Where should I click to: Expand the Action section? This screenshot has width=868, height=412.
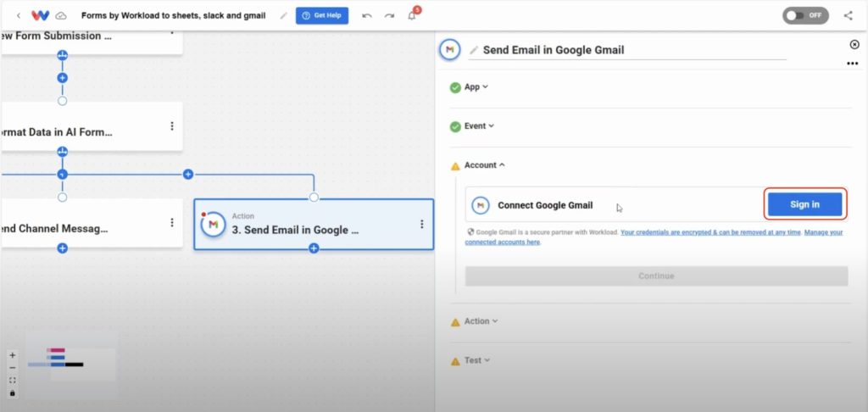481,321
